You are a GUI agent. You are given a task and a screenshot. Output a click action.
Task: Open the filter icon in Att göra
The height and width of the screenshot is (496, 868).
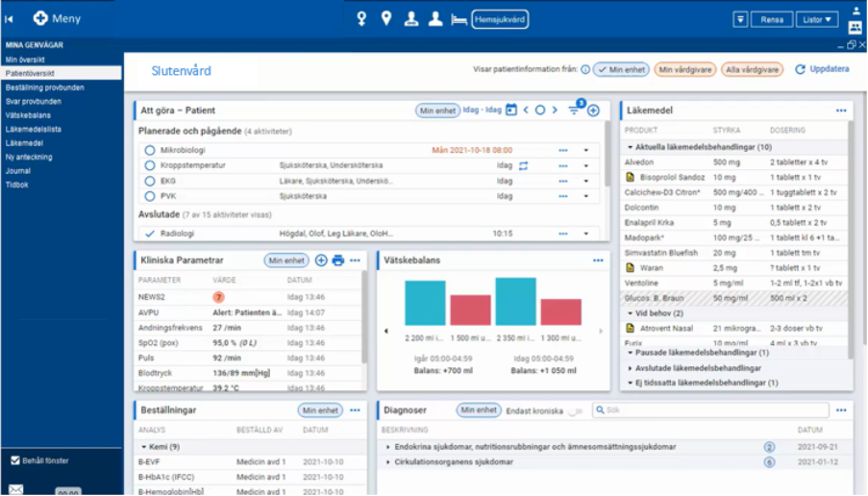point(574,110)
